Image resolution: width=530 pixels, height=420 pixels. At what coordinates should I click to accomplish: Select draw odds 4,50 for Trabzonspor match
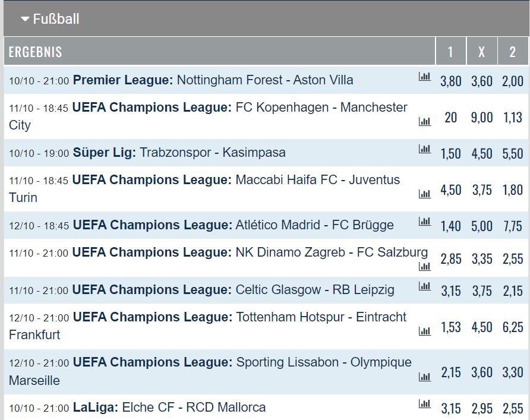(481, 153)
